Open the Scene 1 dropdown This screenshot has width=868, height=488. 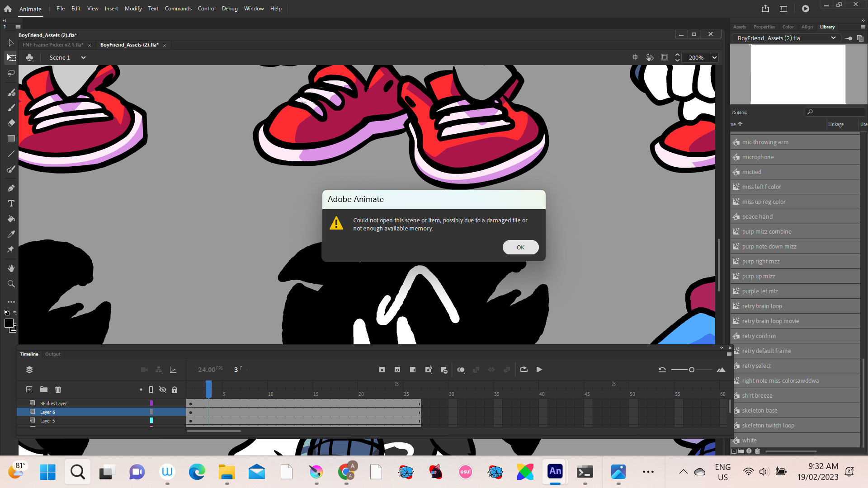(x=83, y=57)
